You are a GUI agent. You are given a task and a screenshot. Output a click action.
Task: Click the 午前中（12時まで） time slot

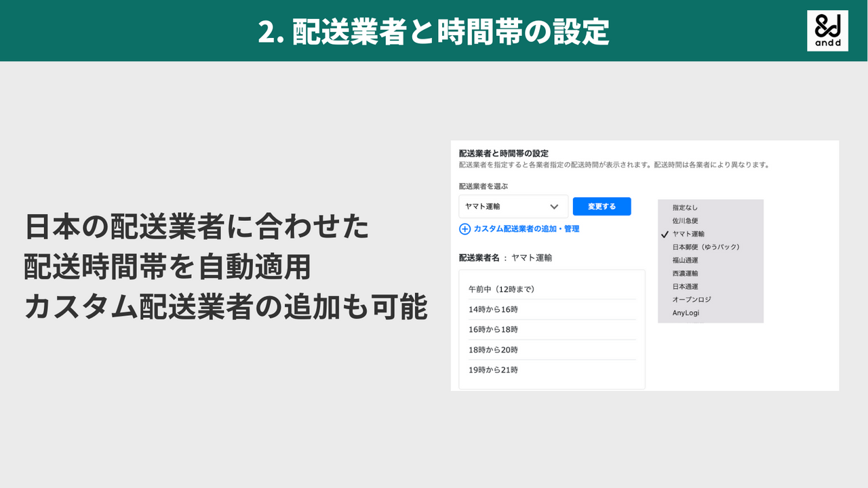tap(552, 289)
